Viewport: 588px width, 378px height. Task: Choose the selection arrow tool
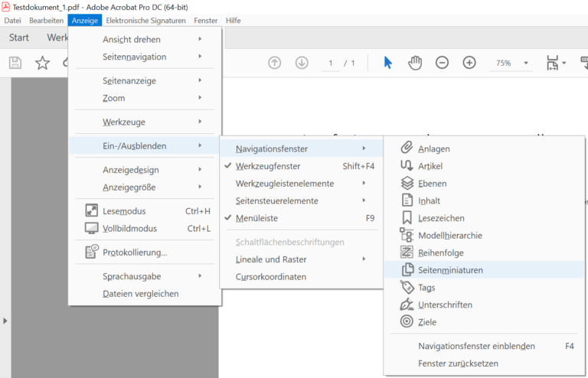click(x=387, y=63)
